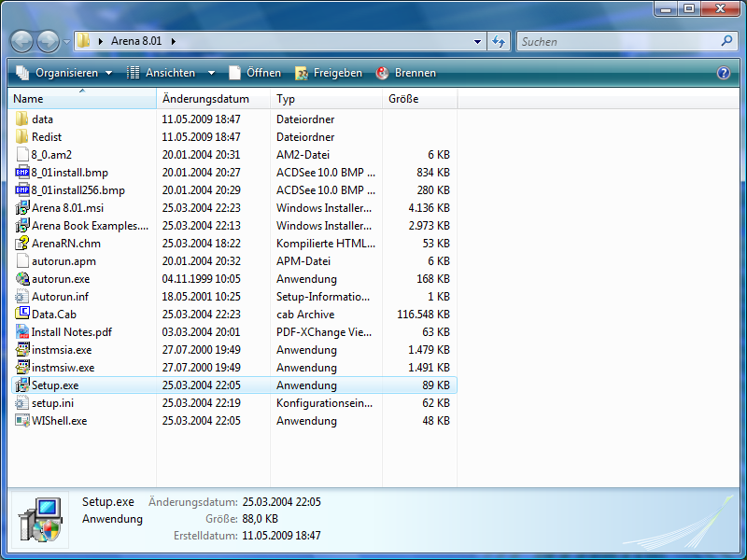Click the autorun.exe disc icon
The height and width of the screenshot is (560, 747).
[21, 278]
